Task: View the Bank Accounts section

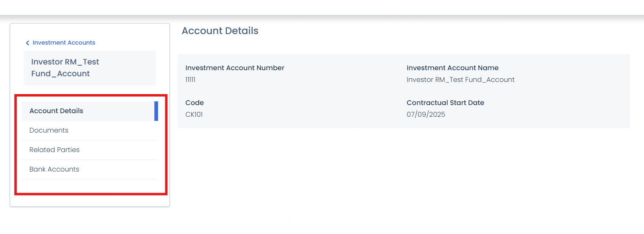Action: 54,169
